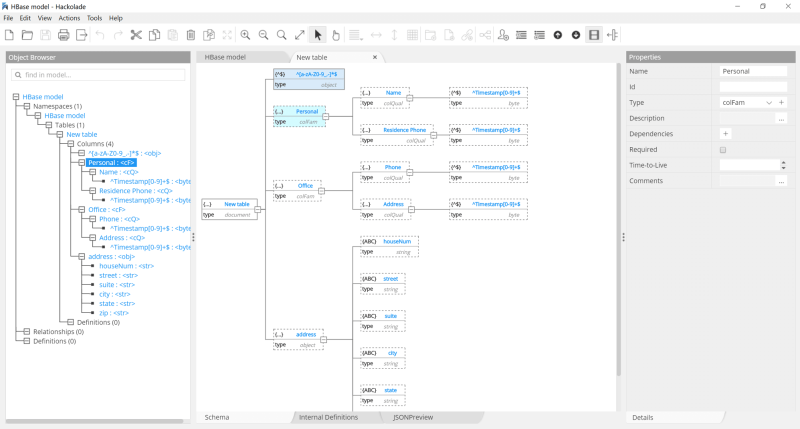The height and width of the screenshot is (429, 800).
Task: Click the last toolbar collapse-panes icon
Action: click(612, 35)
